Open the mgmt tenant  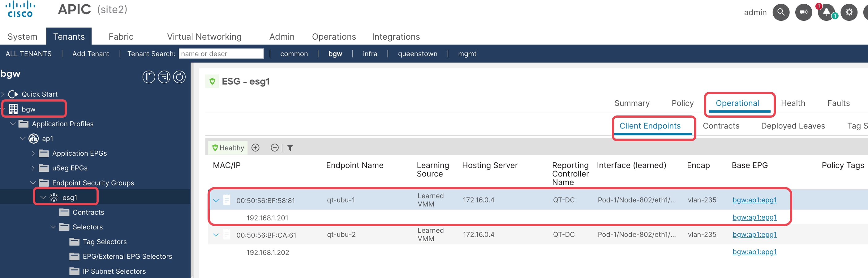click(x=467, y=54)
